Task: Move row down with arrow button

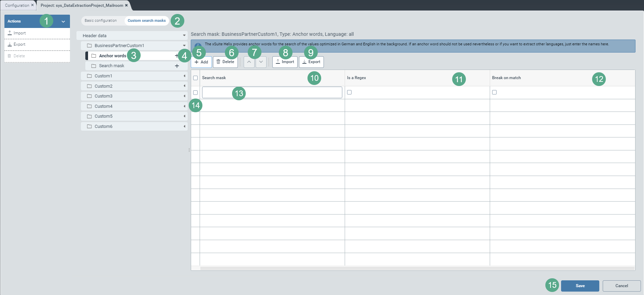Action: pyautogui.click(x=261, y=62)
